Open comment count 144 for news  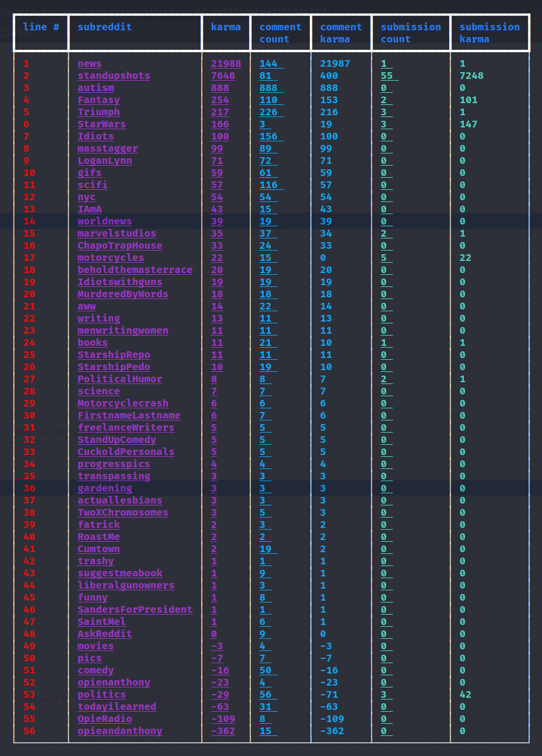click(272, 64)
